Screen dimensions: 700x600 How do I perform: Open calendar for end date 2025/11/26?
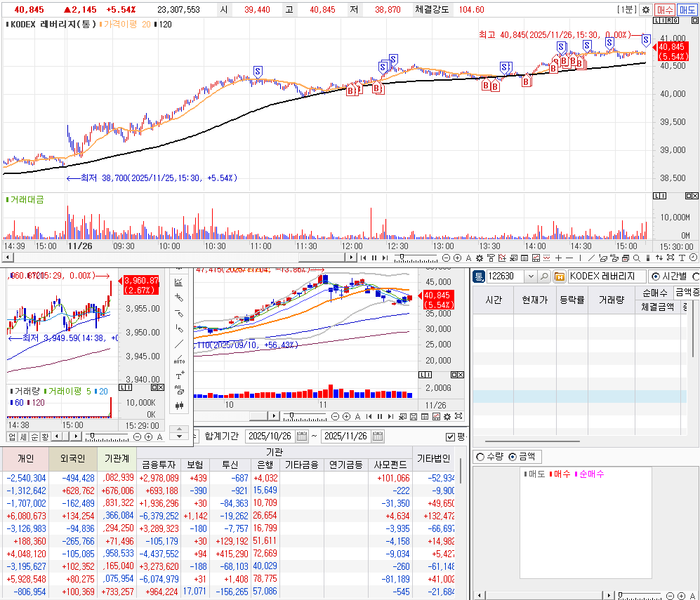click(x=378, y=436)
